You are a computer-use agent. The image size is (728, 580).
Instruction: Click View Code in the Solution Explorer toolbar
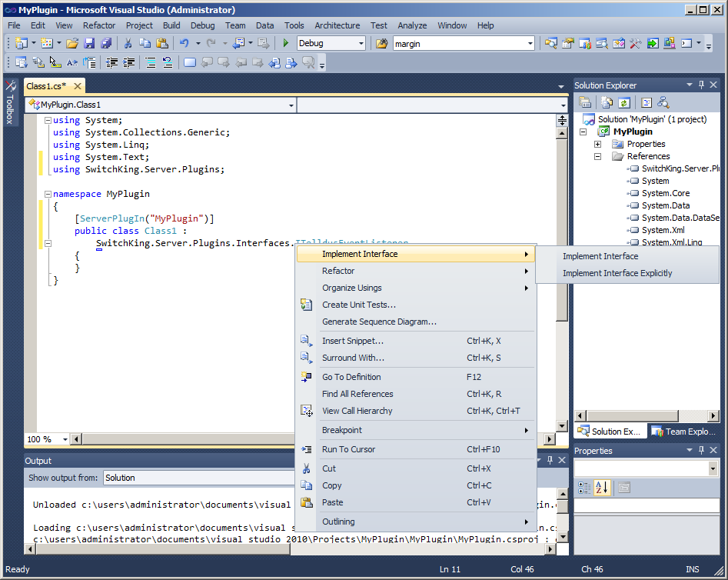[x=647, y=103]
